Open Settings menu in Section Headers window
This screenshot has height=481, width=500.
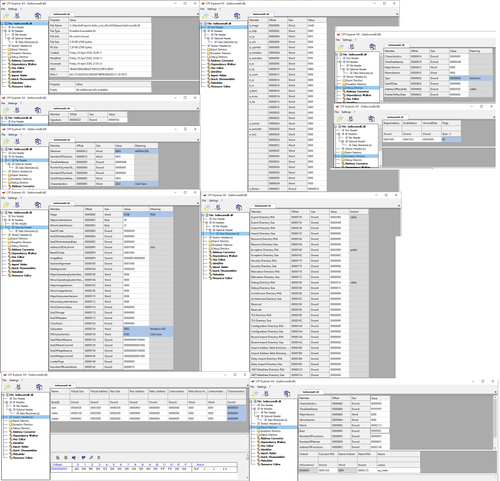[14, 380]
